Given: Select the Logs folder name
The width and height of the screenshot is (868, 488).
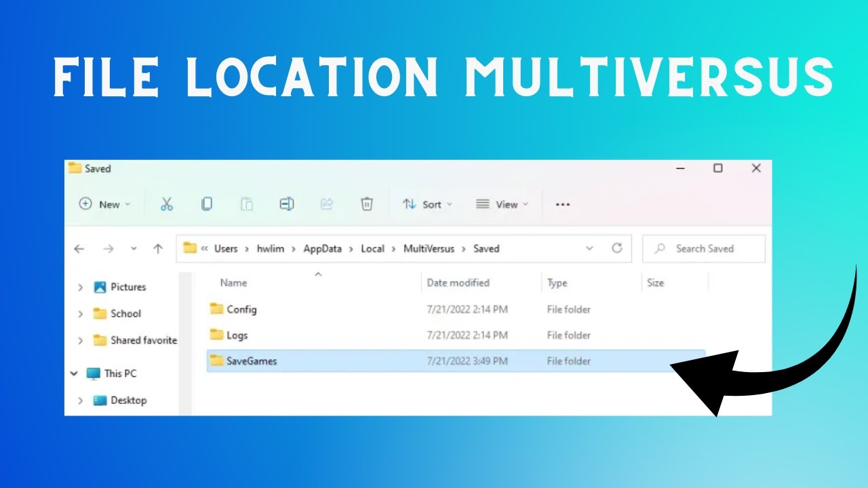Looking at the screenshot, I should pos(237,335).
